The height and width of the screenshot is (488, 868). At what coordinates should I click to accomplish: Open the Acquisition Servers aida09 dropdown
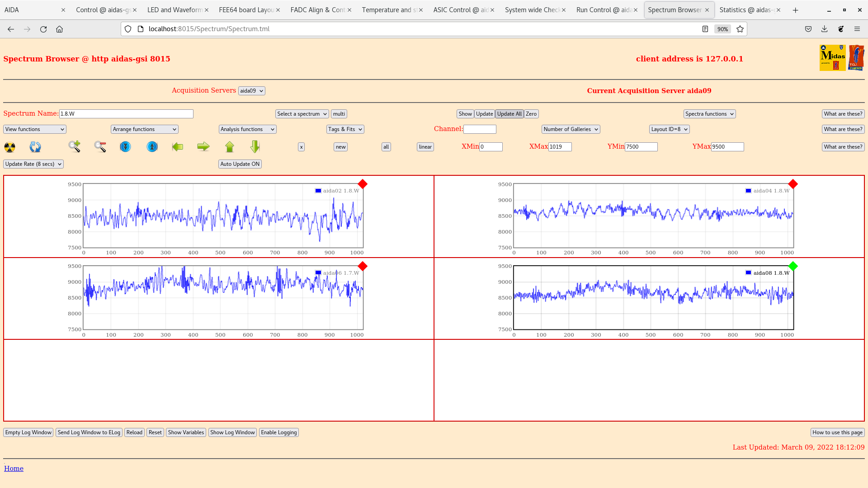pos(251,91)
